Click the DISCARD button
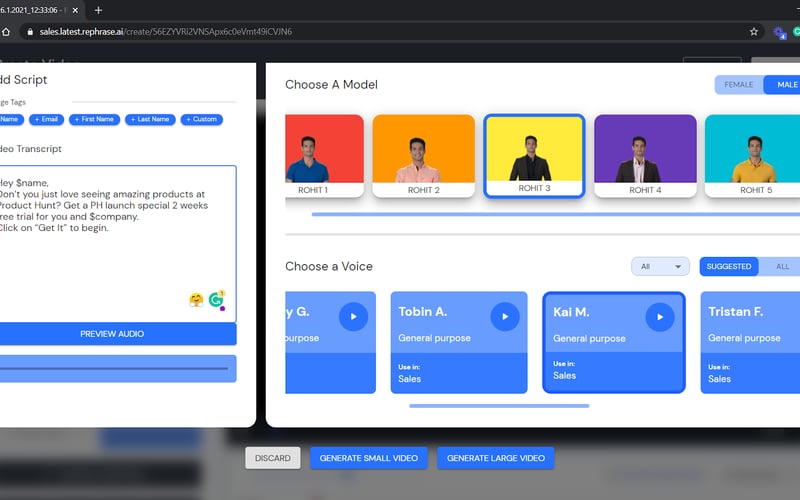Screen dimensions: 800x500 point(273,458)
